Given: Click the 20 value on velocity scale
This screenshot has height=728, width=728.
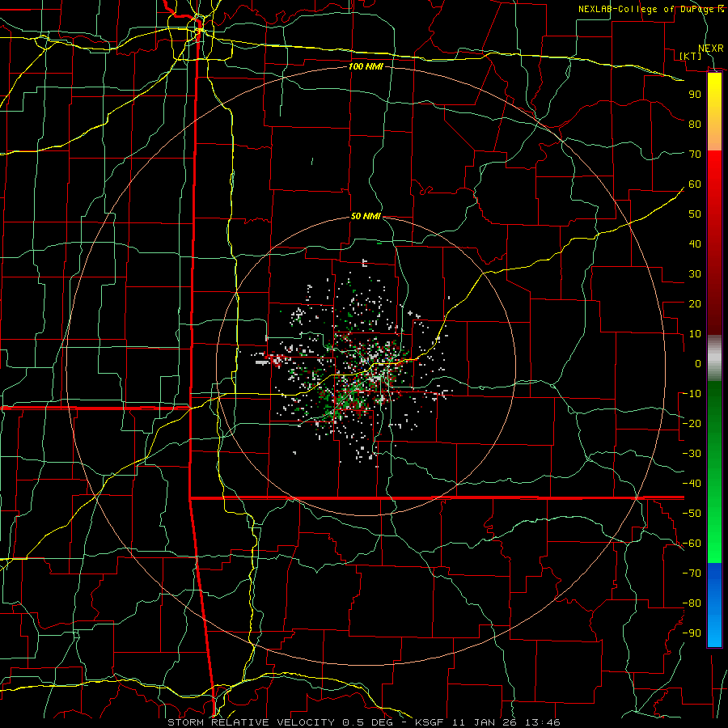Looking at the screenshot, I should coord(695,303).
